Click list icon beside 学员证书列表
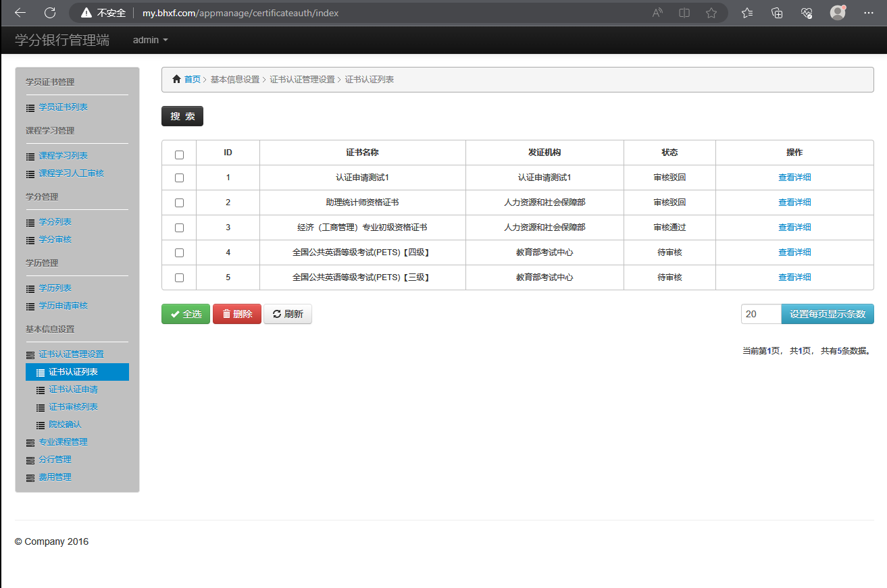The height and width of the screenshot is (588, 887). [x=30, y=108]
